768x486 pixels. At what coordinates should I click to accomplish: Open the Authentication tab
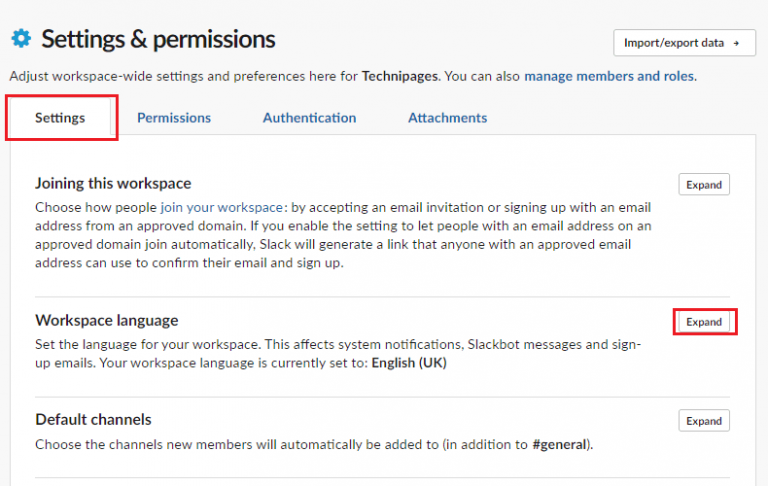(309, 117)
